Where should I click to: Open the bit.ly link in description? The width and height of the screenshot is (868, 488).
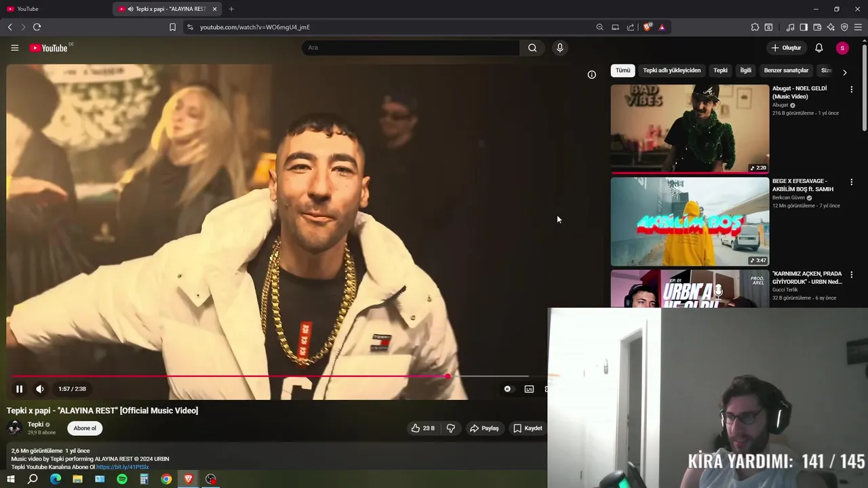click(123, 467)
